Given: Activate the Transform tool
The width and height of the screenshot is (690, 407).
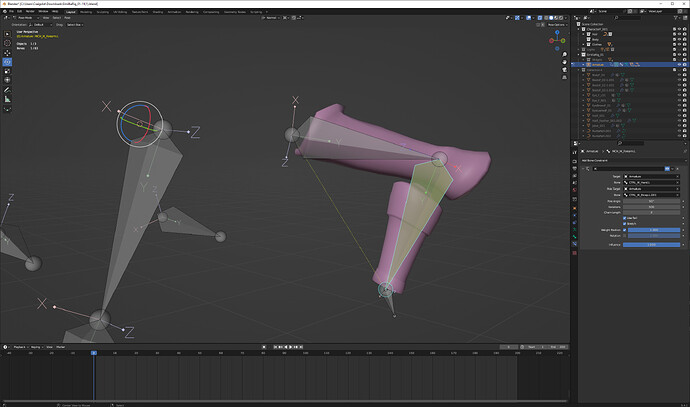Looking at the screenshot, I should [x=7, y=80].
